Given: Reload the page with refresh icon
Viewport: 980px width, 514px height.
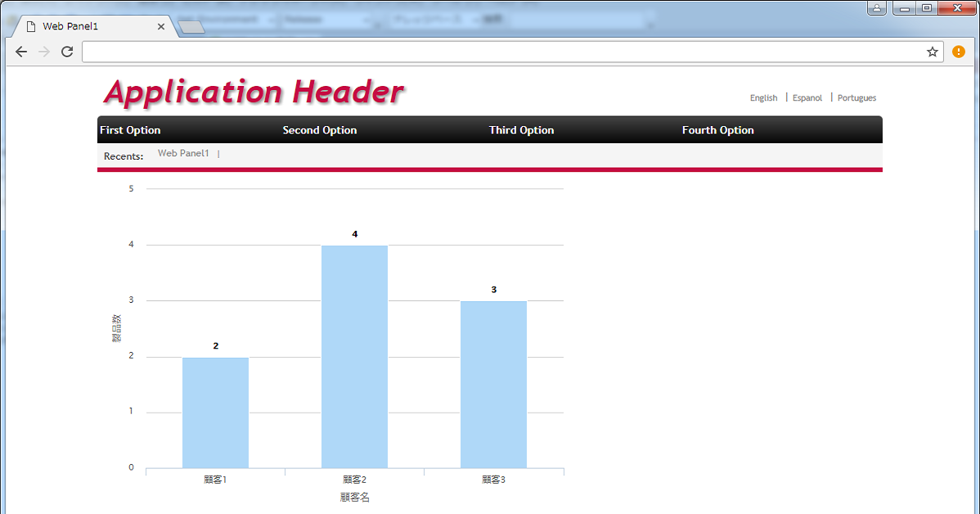Looking at the screenshot, I should 67,52.
